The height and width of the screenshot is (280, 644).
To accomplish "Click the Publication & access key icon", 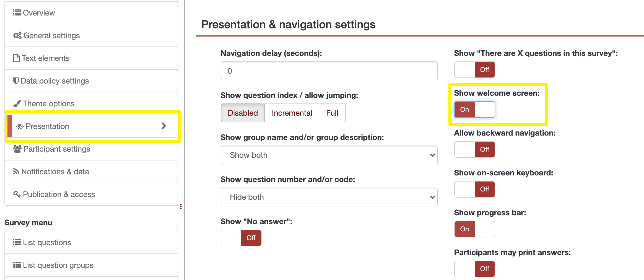I will (x=17, y=194).
